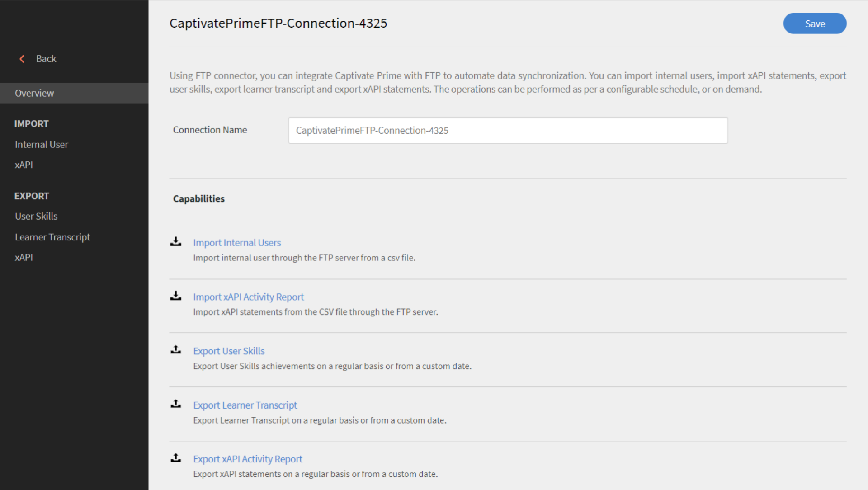
Task: Click import icon beside Import Internal Users
Action: pyautogui.click(x=176, y=242)
